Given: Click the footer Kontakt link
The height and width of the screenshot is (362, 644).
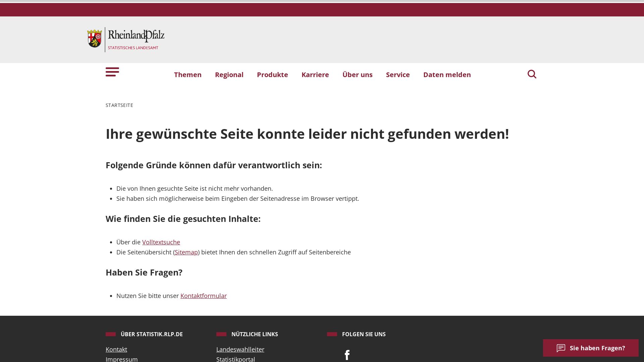Looking at the screenshot, I should [x=116, y=349].
